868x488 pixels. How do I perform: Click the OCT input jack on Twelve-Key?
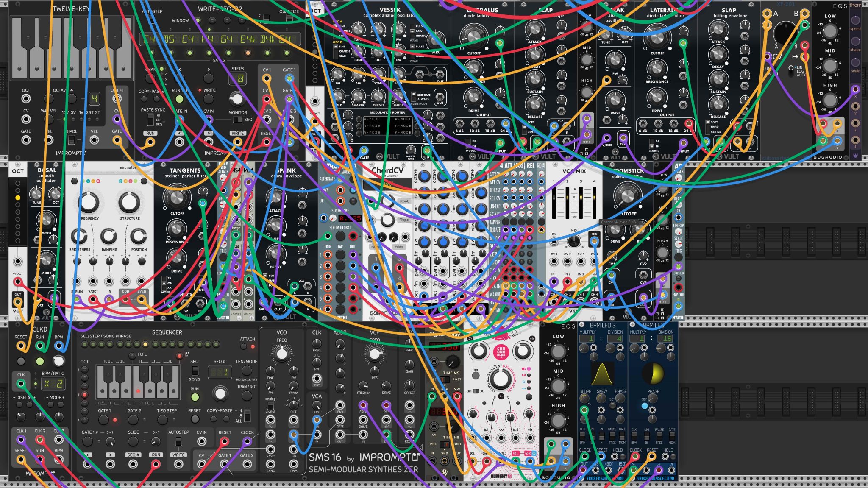[26, 99]
